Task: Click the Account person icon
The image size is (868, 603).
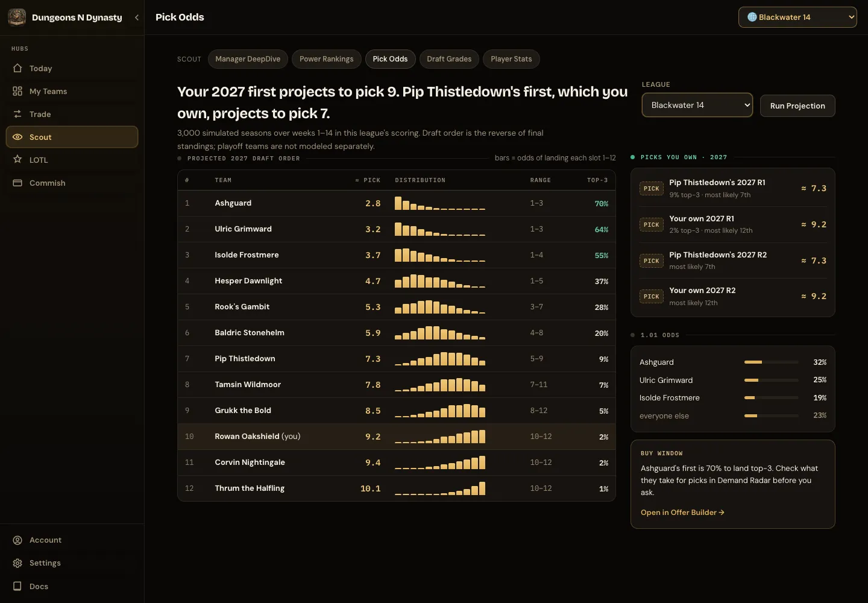Action: pos(17,540)
